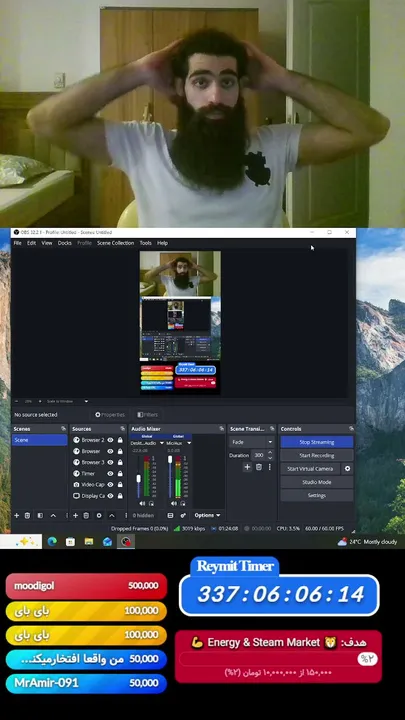This screenshot has width=405, height=720.
Task: Open Advanced Audio Properties gear icon
Action: pos(183,516)
